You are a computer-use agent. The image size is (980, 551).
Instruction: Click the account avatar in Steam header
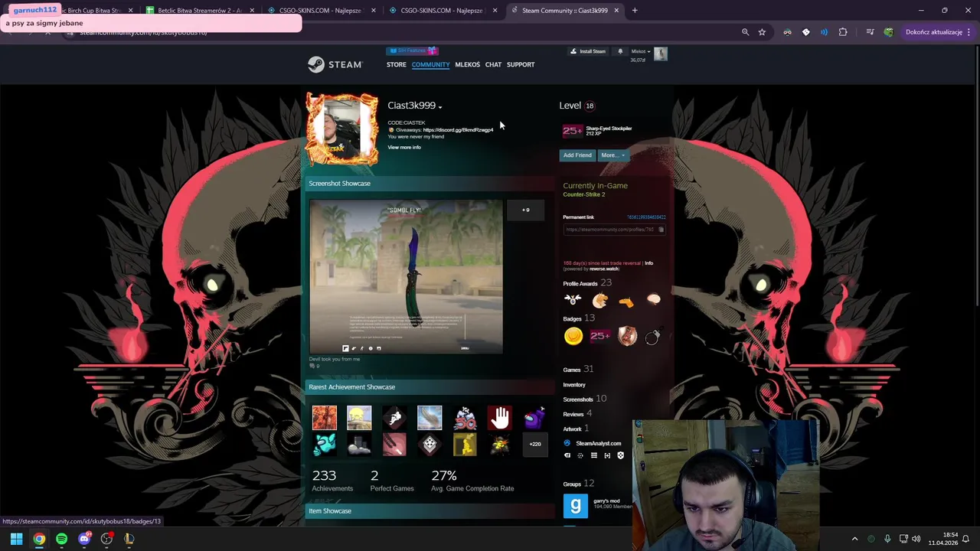(x=661, y=53)
